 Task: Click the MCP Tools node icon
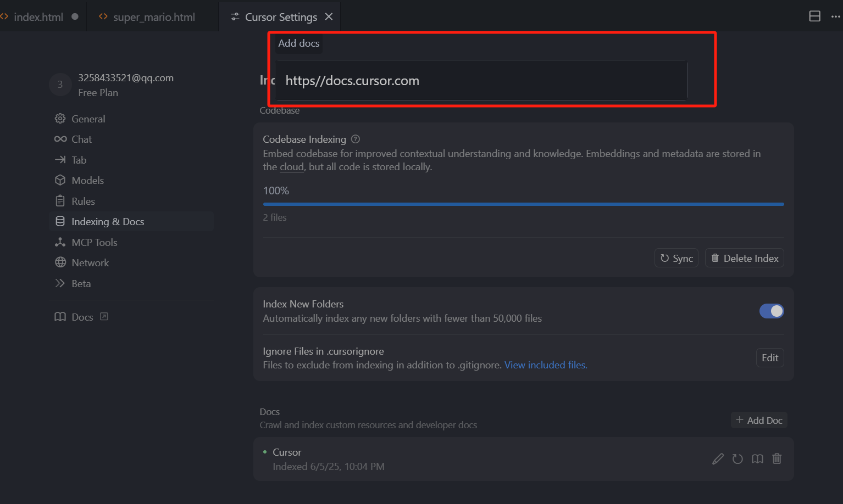coord(60,242)
